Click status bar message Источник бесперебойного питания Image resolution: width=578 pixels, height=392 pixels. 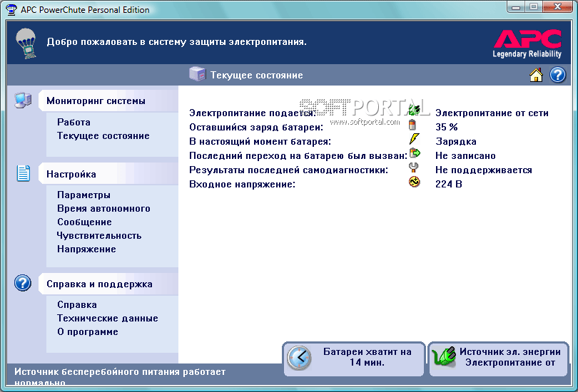pos(120,376)
